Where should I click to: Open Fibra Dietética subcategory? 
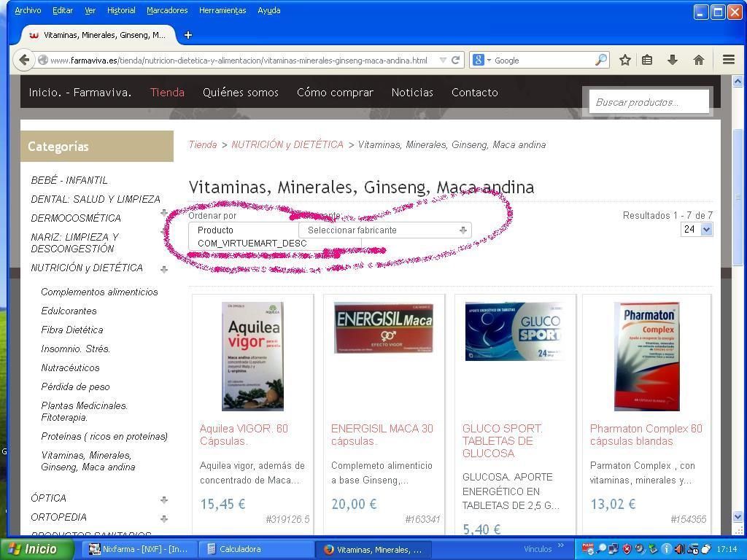click(72, 330)
